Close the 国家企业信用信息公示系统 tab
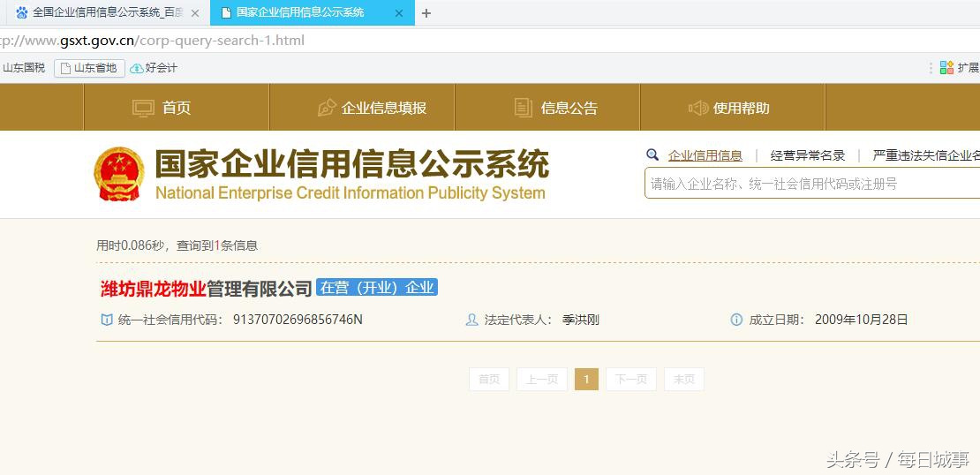This screenshot has width=980, height=475. point(399,13)
